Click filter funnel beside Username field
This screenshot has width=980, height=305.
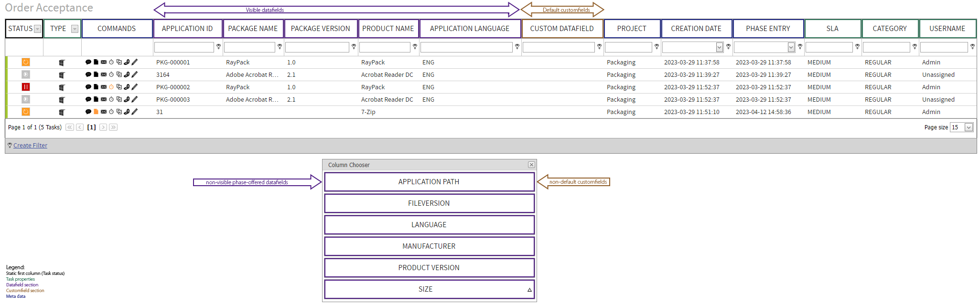pos(972,47)
